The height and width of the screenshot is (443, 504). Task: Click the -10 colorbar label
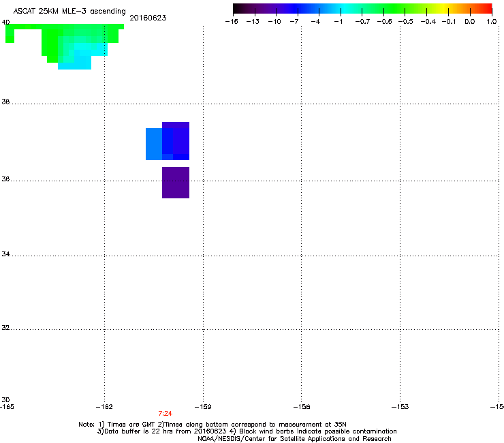[274, 22]
